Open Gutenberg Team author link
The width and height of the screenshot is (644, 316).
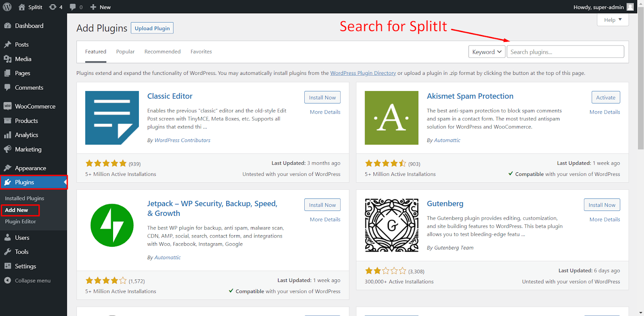(x=454, y=248)
